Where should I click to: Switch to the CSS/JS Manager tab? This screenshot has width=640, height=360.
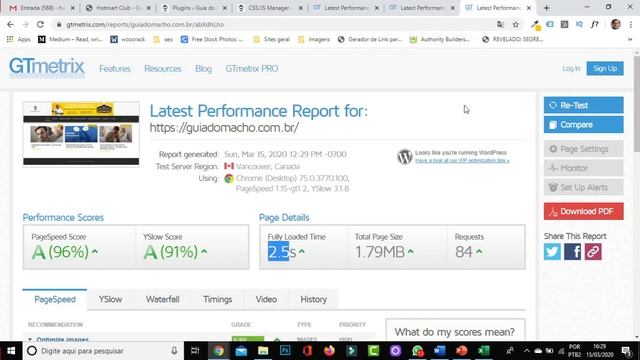coord(270,8)
